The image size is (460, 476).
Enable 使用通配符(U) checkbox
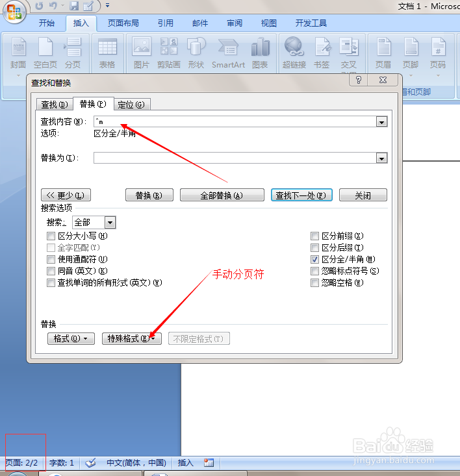point(51,259)
